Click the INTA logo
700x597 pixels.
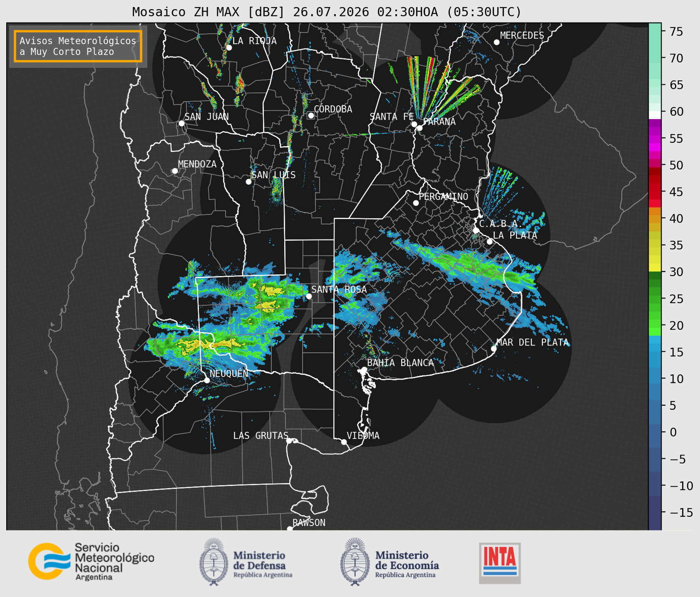point(500,563)
